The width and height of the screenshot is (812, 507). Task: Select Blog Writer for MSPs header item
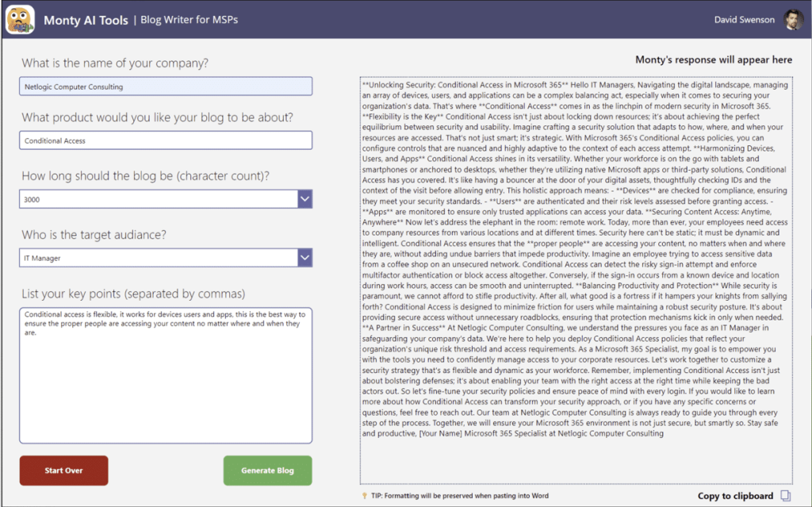point(189,20)
